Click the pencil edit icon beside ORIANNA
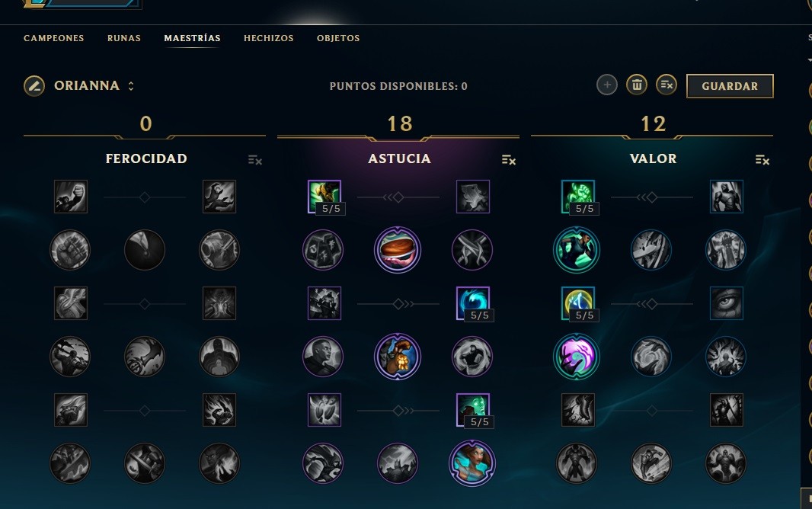 click(x=34, y=86)
